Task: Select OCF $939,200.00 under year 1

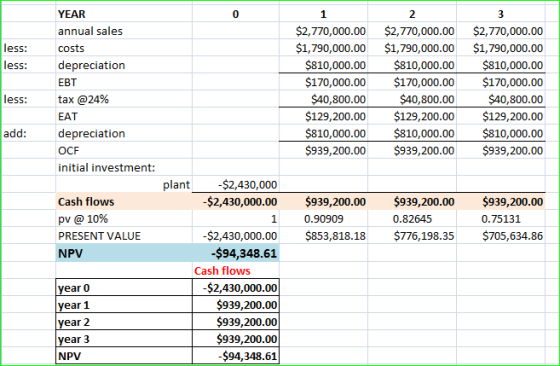Action: click(x=323, y=151)
